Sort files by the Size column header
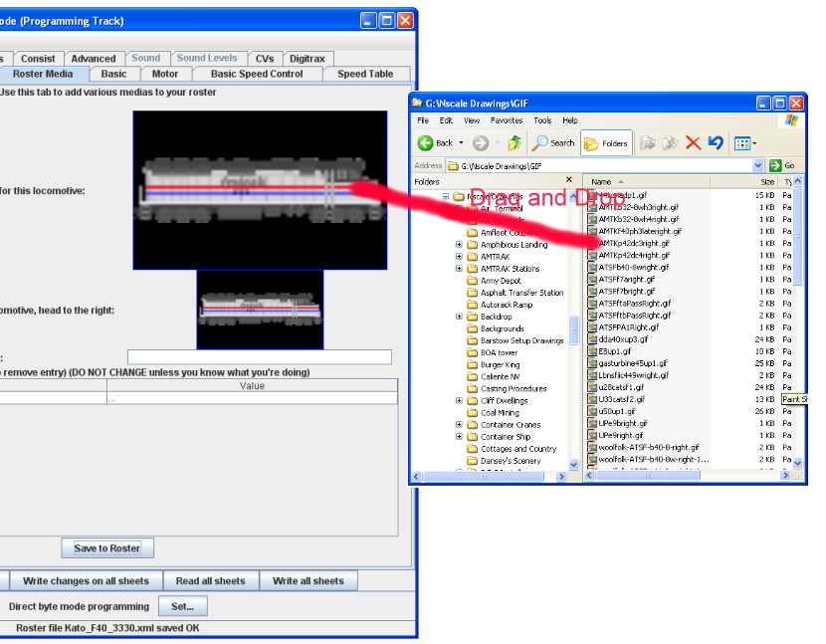This screenshot has width=826, height=644. coord(767,182)
